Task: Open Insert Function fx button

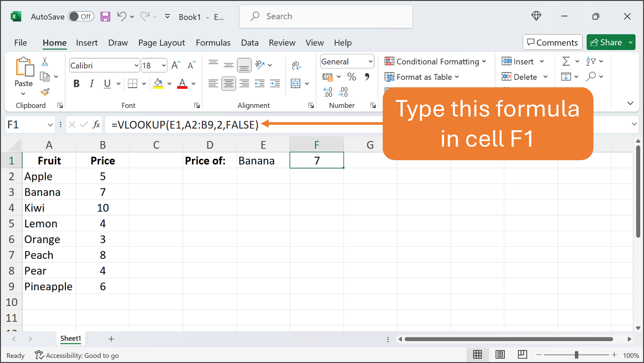Action: pyautogui.click(x=97, y=124)
